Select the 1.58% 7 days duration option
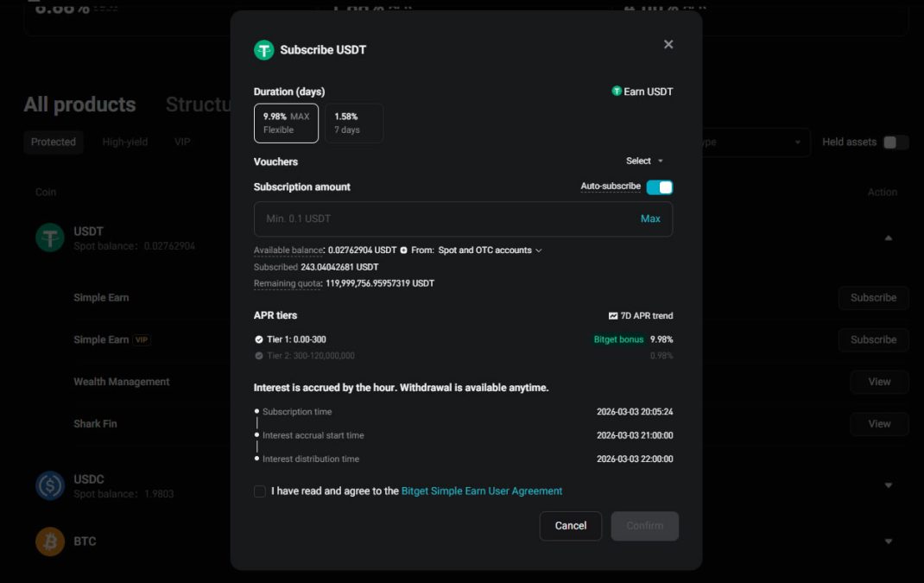The image size is (924, 583). tap(353, 124)
